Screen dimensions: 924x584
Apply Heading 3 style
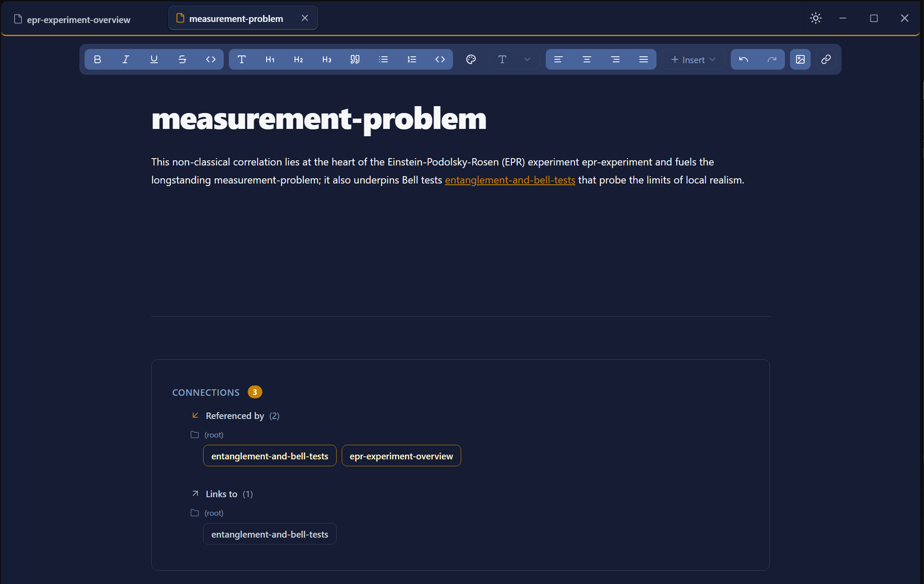pyautogui.click(x=327, y=59)
